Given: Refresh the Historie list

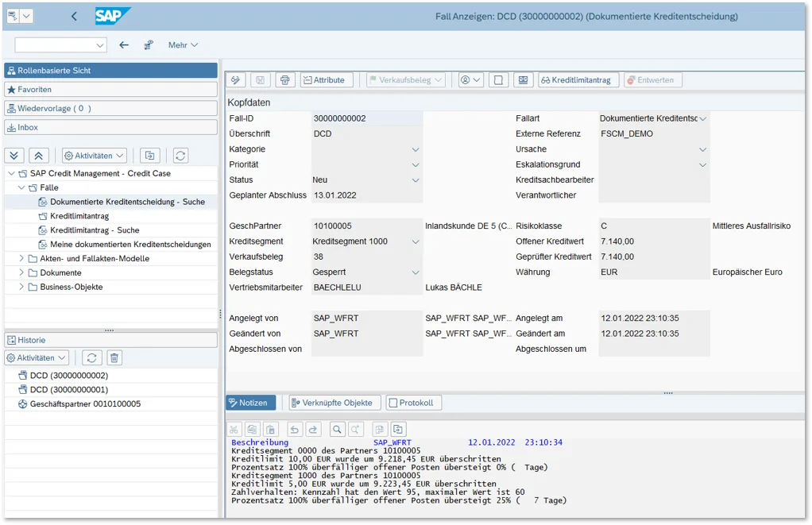Looking at the screenshot, I should pos(91,358).
